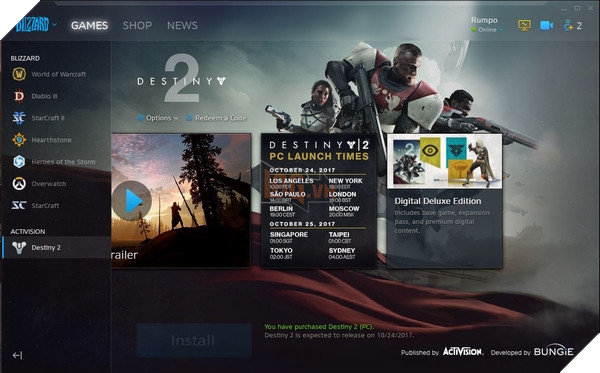Open the Rumpo profile status dropdown
The width and height of the screenshot is (600, 373).
click(488, 30)
